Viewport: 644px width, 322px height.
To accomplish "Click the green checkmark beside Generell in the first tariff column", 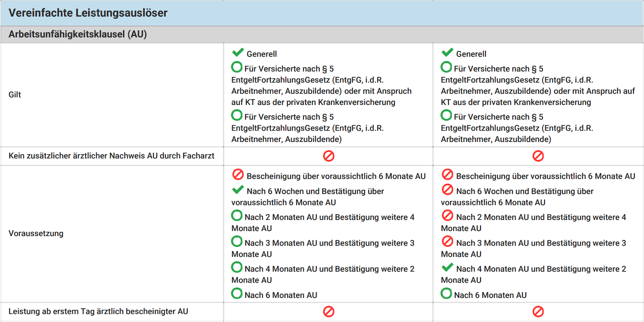I will (x=238, y=53).
